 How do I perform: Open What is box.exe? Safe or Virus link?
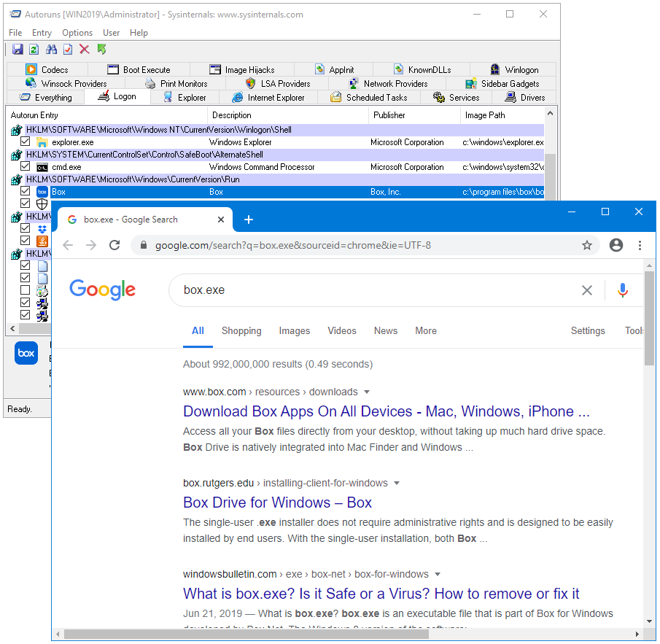pos(381,594)
